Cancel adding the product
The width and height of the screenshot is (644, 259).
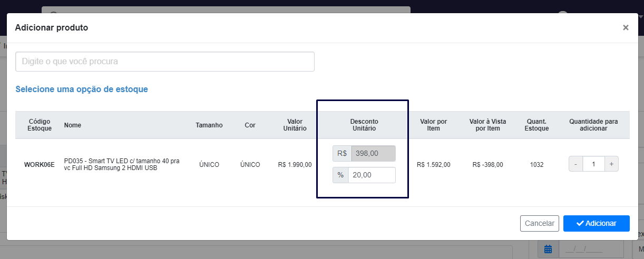click(x=540, y=223)
